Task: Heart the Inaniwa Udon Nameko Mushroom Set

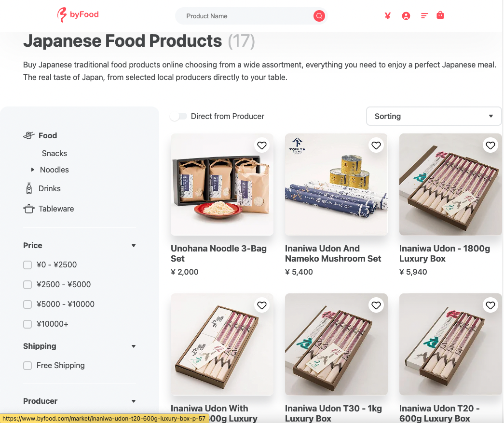Action: pos(376,145)
